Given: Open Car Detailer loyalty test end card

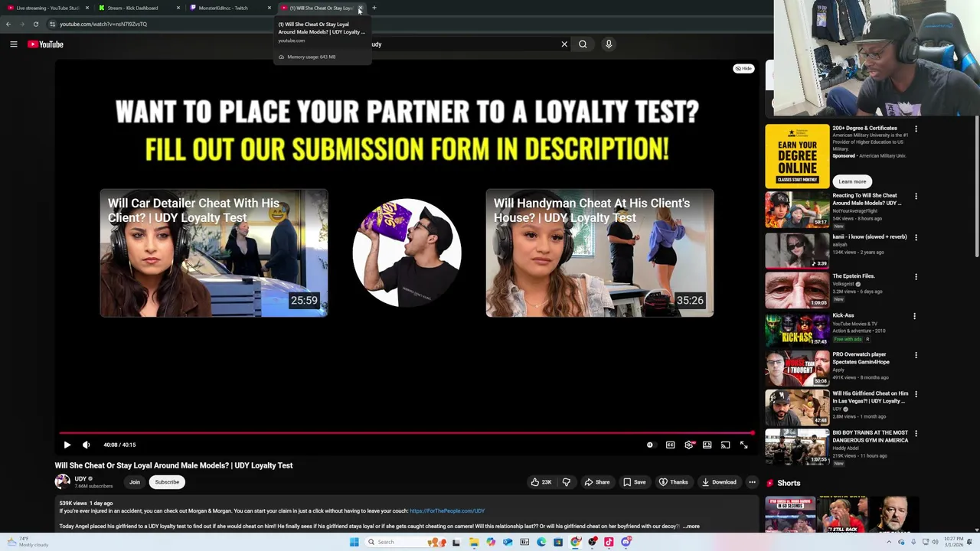Looking at the screenshot, I should point(214,253).
